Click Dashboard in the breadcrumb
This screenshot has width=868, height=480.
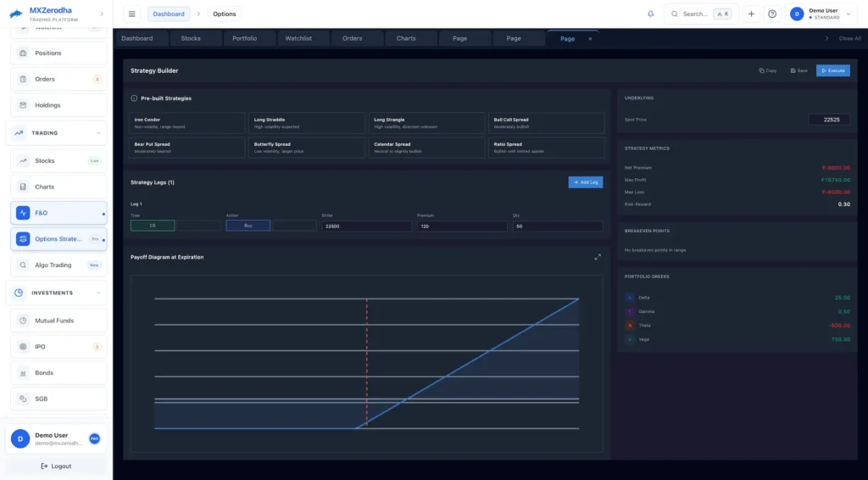[169, 14]
